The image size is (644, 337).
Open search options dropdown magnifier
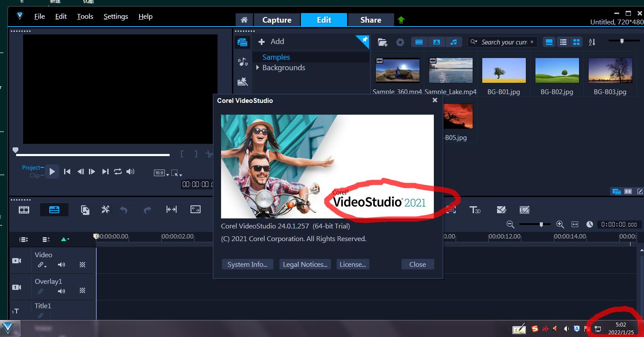pyautogui.click(x=474, y=42)
